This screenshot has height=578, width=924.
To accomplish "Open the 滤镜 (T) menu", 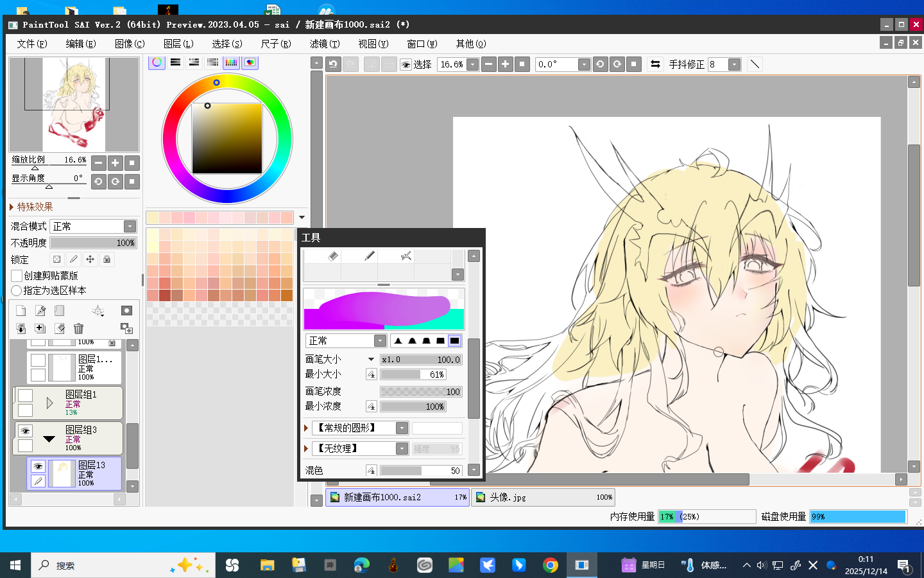I will coord(324,44).
